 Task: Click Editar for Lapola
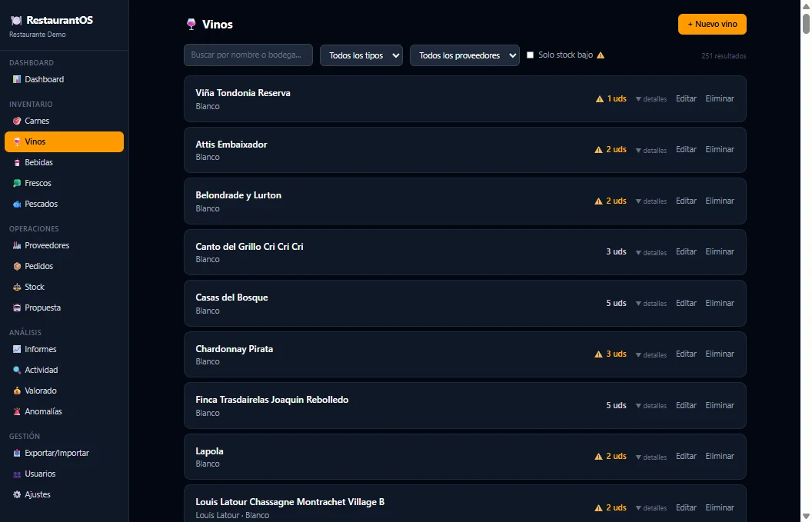(686, 456)
